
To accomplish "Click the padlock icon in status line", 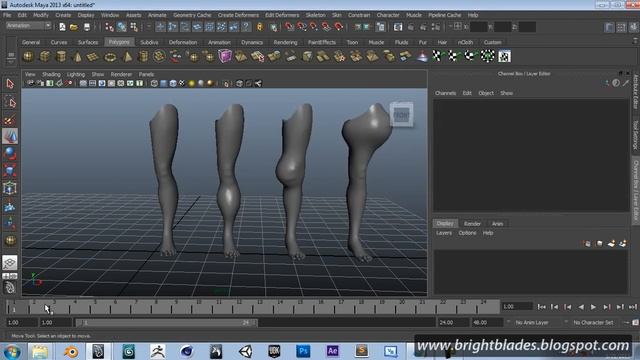I will (260, 27).
